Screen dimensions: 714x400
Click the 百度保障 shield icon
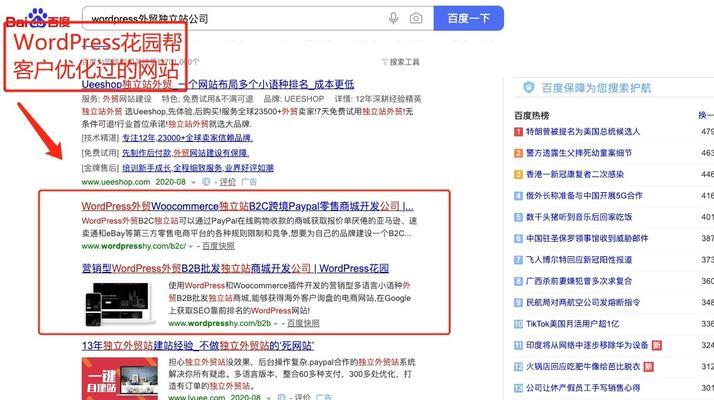(x=528, y=87)
